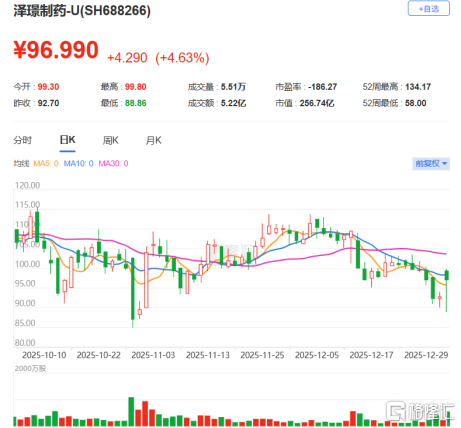Click the 2025-12-29 date axis label

click(x=426, y=355)
